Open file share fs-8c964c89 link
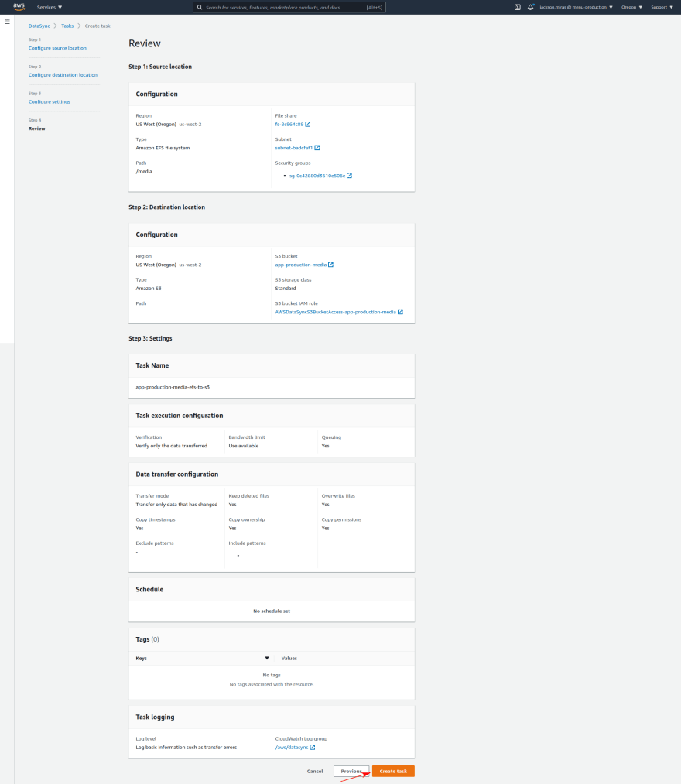Image resolution: width=681 pixels, height=784 pixels. [x=289, y=124]
